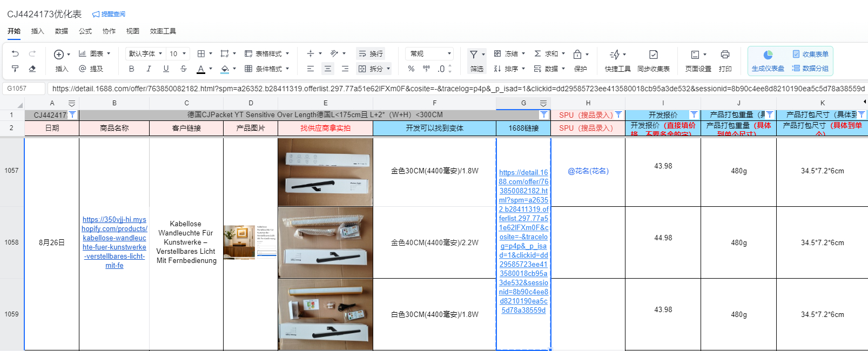
Task: Open the 默认字体 font dropdown
Action: click(x=145, y=53)
